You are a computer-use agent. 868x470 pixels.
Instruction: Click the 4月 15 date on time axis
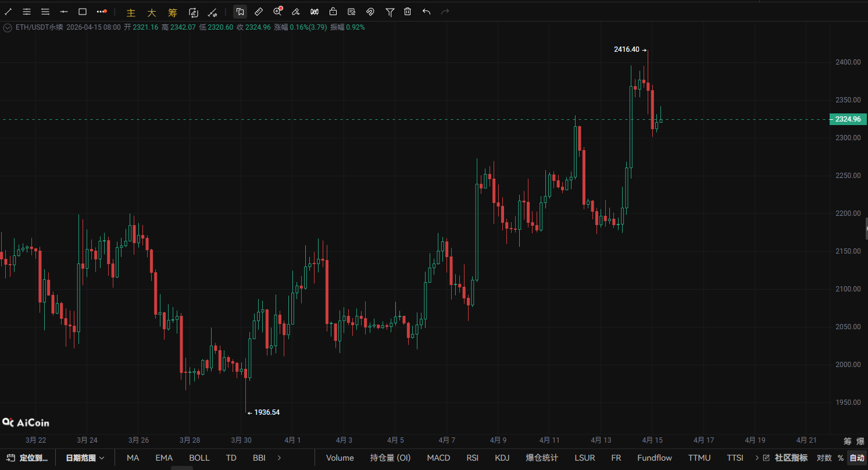click(652, 440)
